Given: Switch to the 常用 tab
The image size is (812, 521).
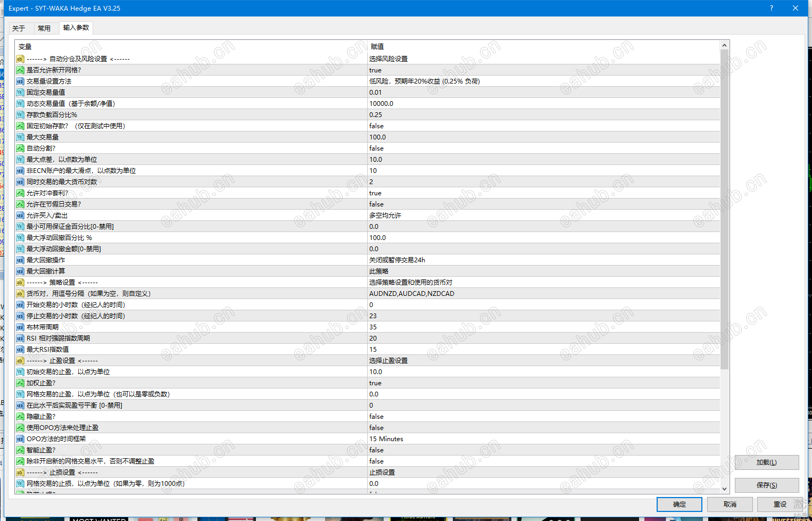Looking at the screenshot, I should click(x=45, y=28).
